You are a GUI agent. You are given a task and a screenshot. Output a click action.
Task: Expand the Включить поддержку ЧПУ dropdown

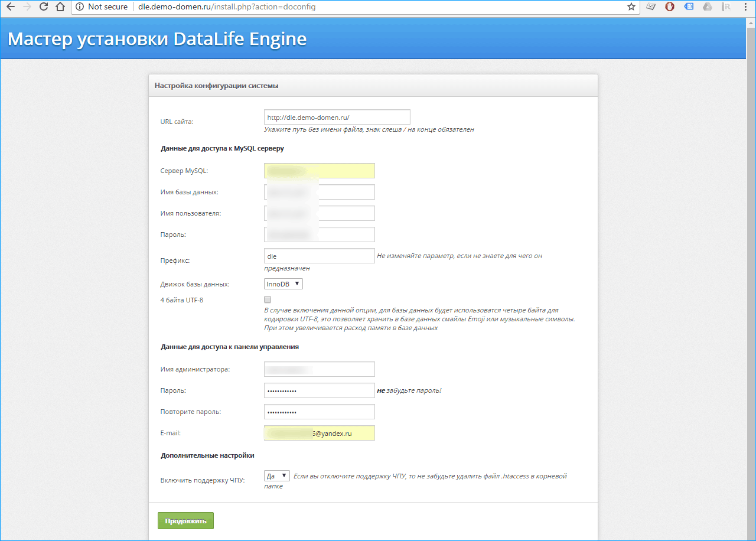[277, 475]
